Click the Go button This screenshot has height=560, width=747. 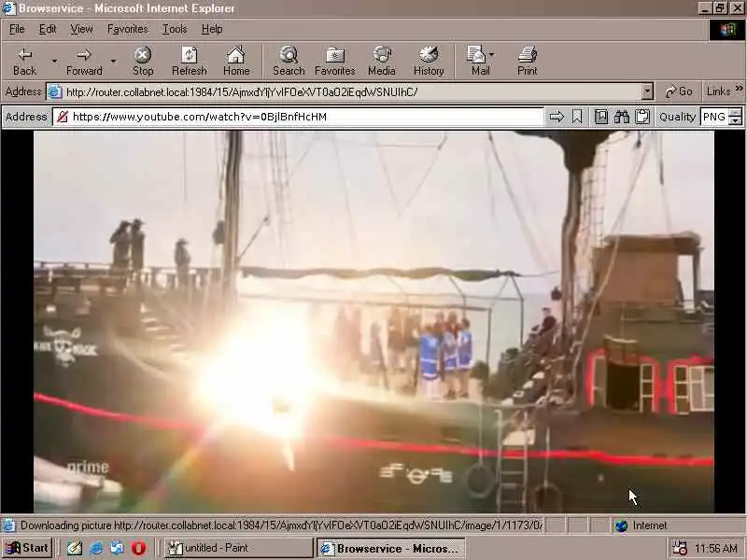tap(679, 91)
